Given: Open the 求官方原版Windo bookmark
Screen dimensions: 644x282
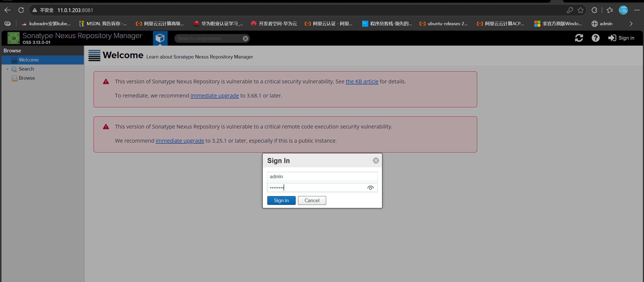Looking at the screenshot, I should pos(558,24).
